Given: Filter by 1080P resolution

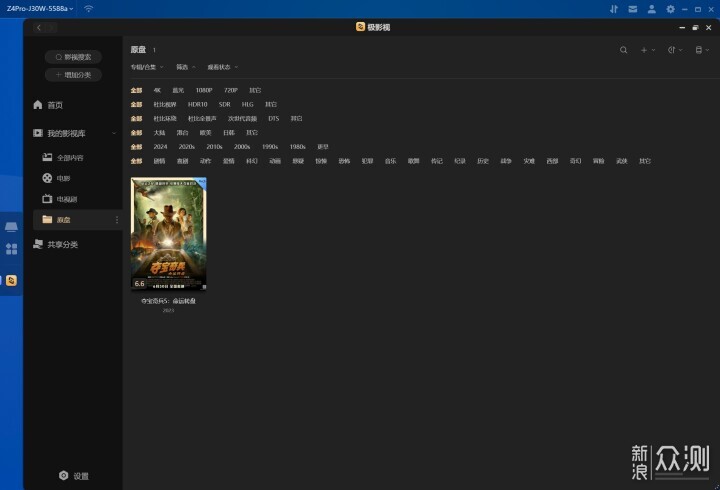Looking at the screenshot, I should 204,90.
